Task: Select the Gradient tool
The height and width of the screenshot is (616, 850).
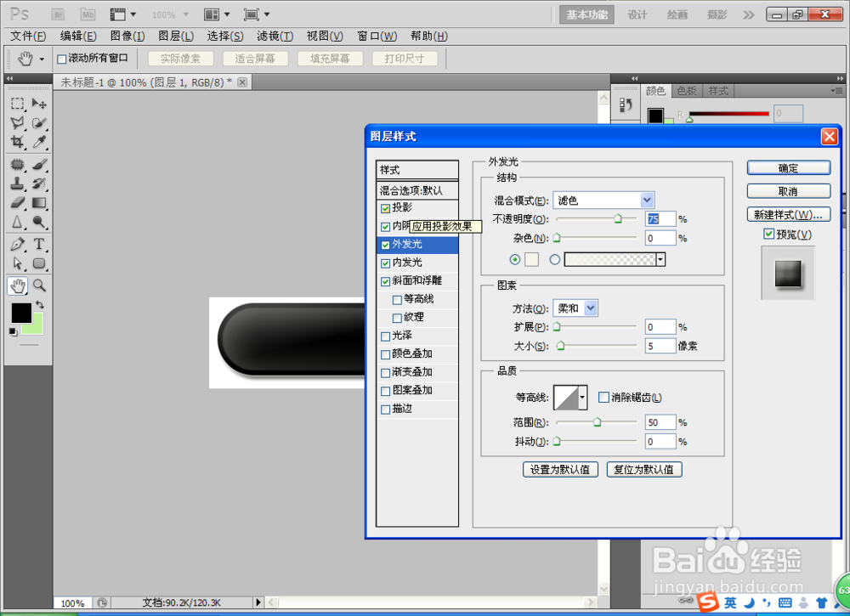Action: tap(39, 202)
